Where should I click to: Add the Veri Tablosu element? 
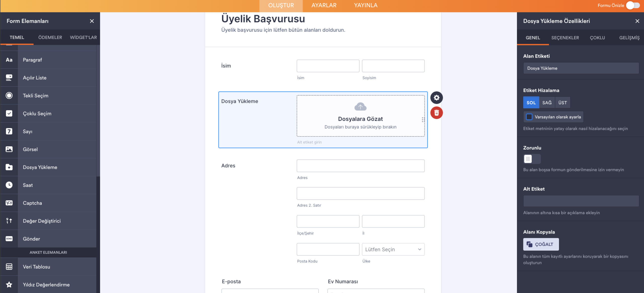click(x=48, y=267)
